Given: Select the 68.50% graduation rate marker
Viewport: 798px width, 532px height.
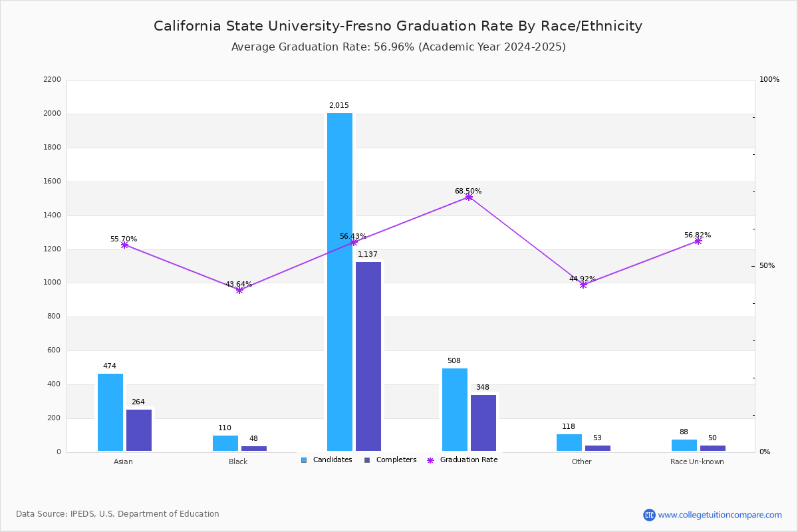Looking at the screenshot, I should (x=469, y=197).
